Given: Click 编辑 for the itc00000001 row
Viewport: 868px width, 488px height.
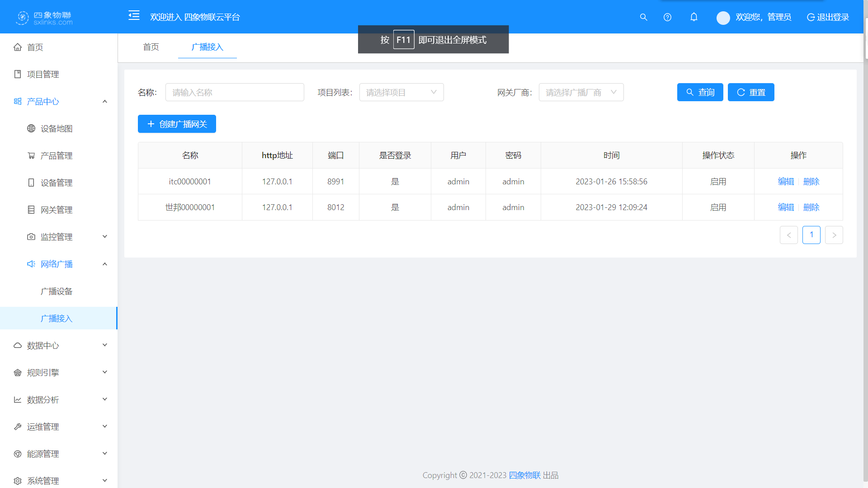Looking at the screenshot, I should pyautogui.click(x=786, y=182).
